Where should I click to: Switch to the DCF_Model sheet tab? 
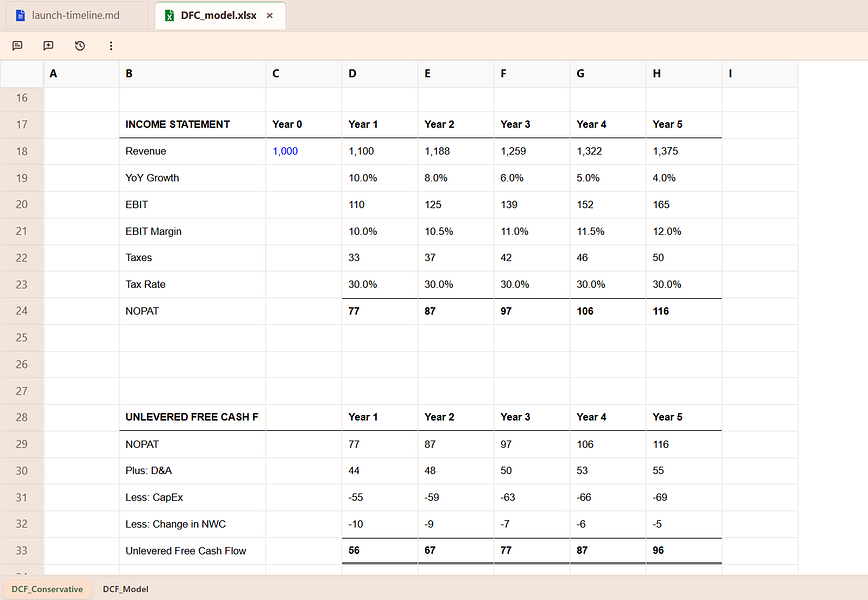[126, 589]
